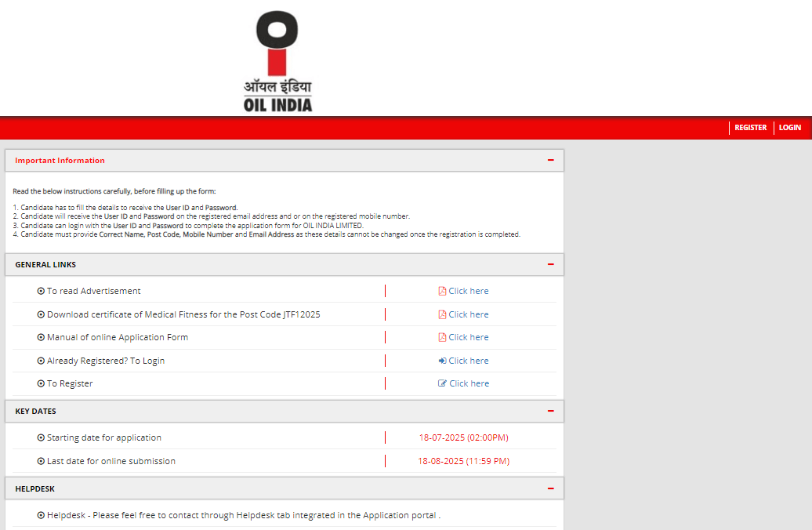The image size is (812, 530).
Task: Click edit icon in To Register row
Action: click(442, 383)
